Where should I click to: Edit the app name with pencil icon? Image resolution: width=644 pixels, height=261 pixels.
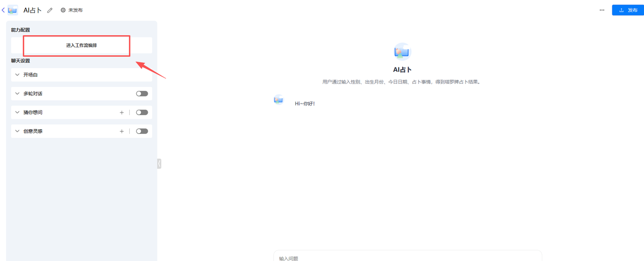pos(50,10)
